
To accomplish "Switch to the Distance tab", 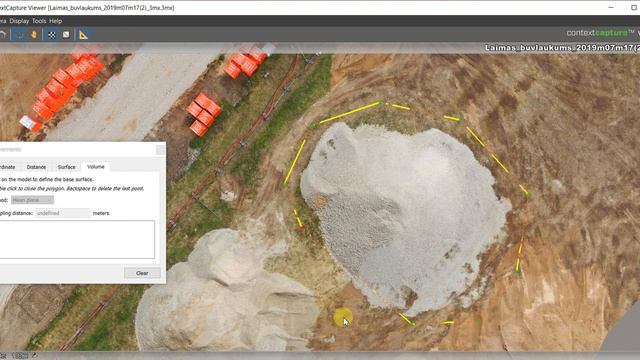I will point(36,167).
